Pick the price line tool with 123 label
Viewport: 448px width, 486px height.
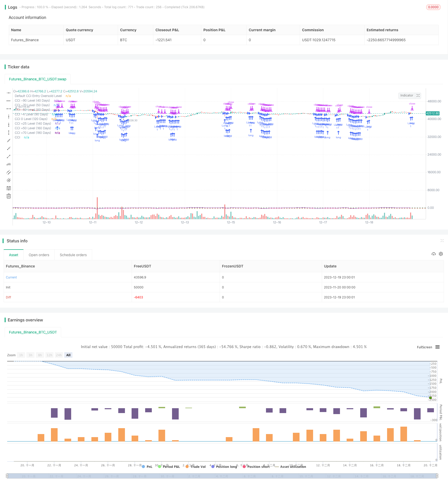[9, 164]
